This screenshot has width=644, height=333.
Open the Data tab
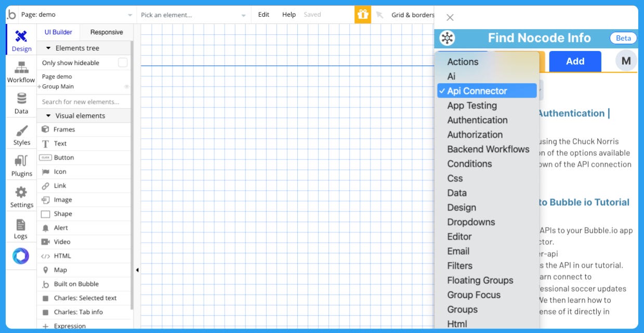[x=21, y=103]
